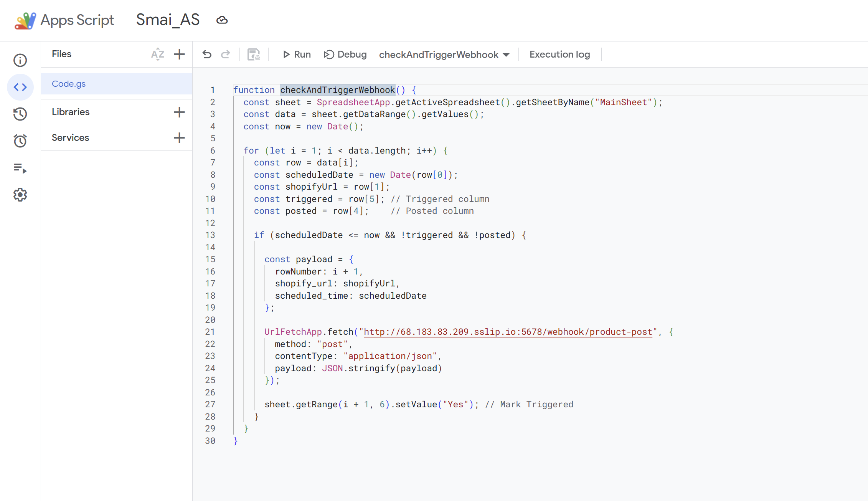
Task: Save the project
Action: point(254,55)
